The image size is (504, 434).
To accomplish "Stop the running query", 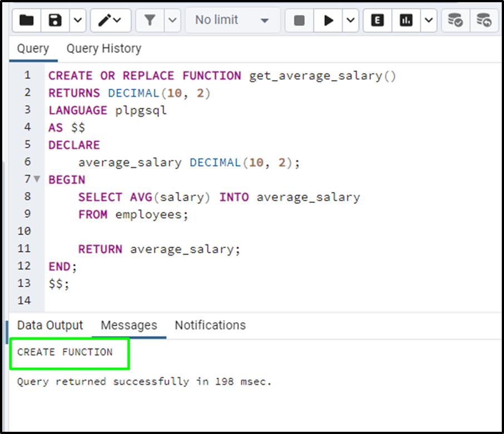I will [x=300, y=20].
